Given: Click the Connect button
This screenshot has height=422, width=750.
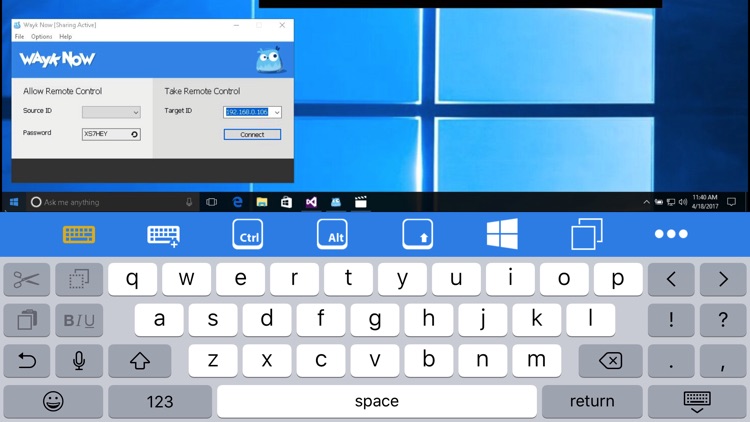Looking at the screenshot, I should tap(252, 134).
